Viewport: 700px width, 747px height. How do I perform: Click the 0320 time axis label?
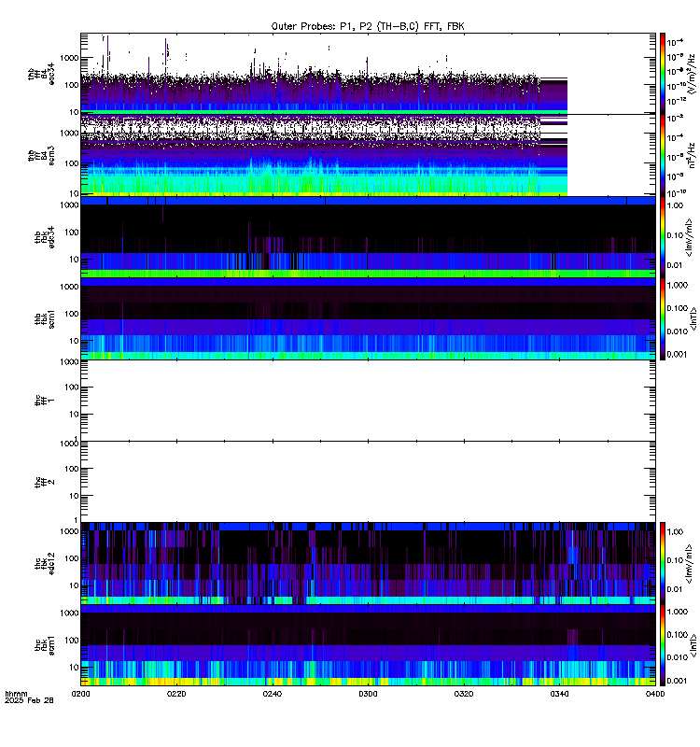tap(464, 694)
